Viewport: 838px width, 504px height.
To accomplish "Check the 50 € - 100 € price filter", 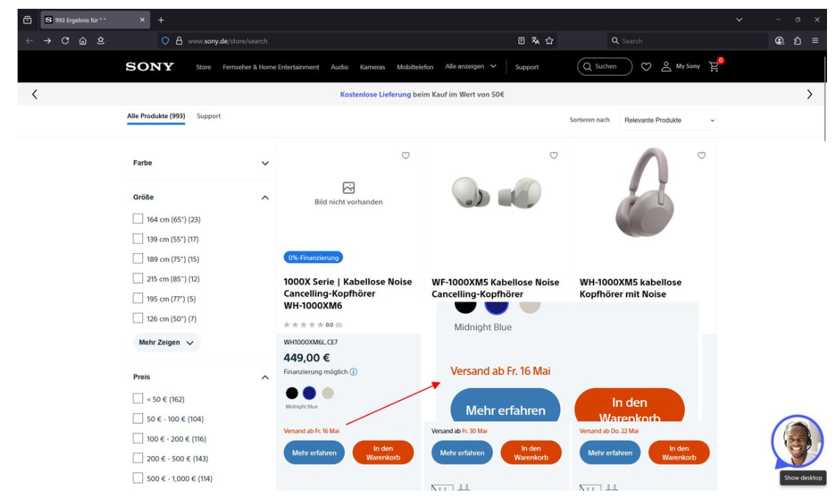I will click(x=138, y=418).
